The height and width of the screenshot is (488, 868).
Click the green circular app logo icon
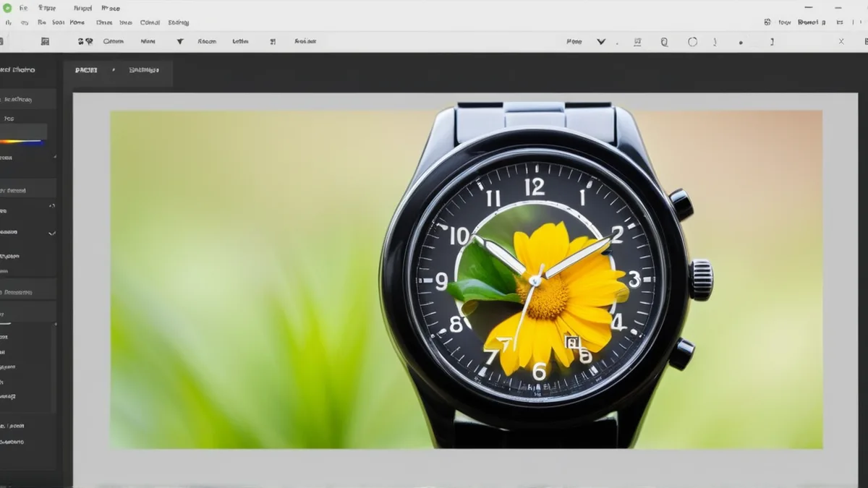[8, 8]
